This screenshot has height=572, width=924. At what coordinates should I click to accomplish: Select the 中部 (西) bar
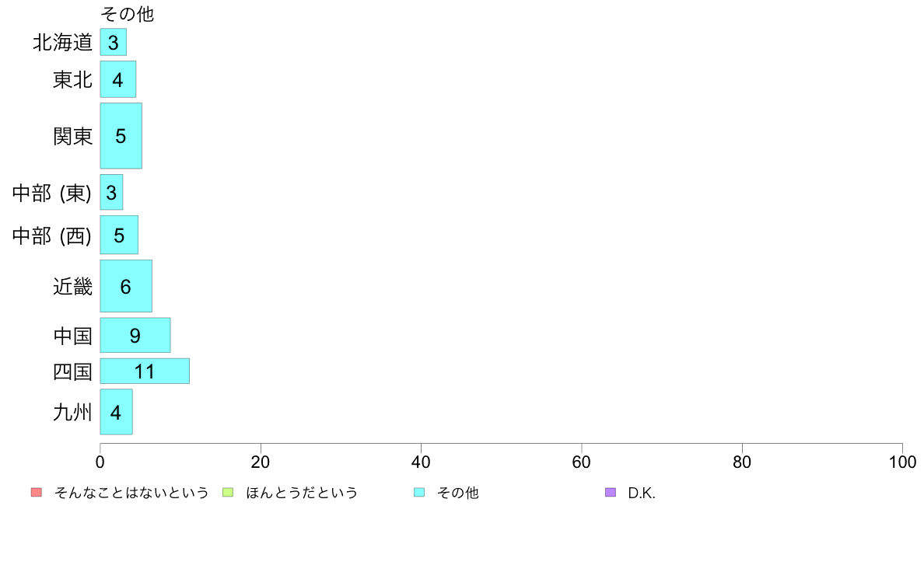click(119, 235)
